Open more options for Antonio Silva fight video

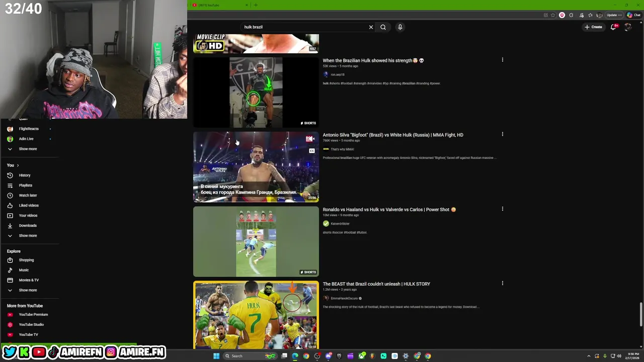tap(502, 134)
